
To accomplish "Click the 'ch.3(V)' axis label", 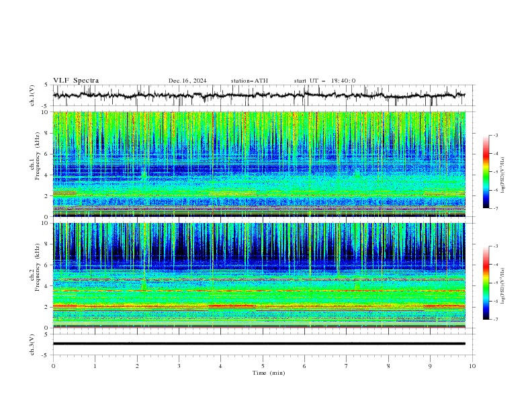I will click(x=32, y=345).
